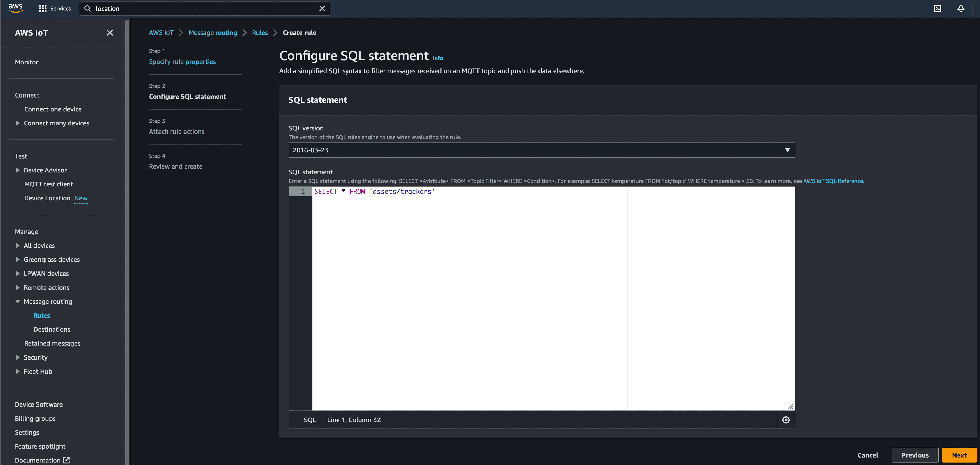The width and height of the screenshot is (980, 465).
Task: Go to Rules breadcrumb
Action: click(260, 33)
